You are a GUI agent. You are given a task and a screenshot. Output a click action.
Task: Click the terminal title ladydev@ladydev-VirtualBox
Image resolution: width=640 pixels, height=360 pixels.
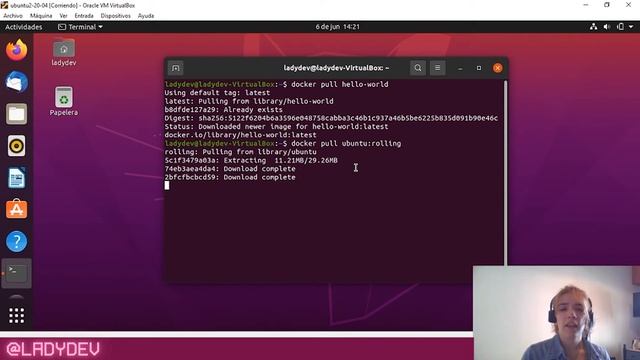(x=336, y=68)
